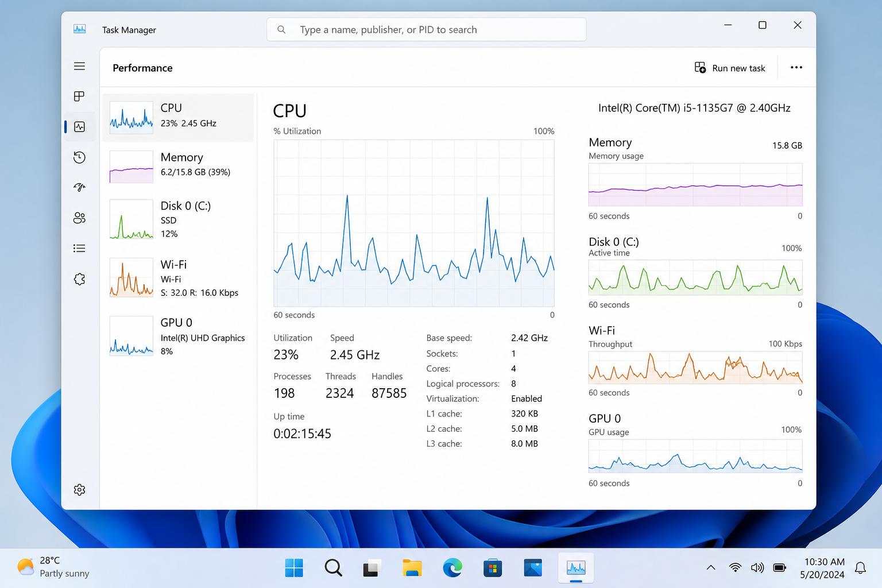This screenshot has width=882, height=588.
Task: Click the Task Manager taskbar icon
Action: click(576, 568)
